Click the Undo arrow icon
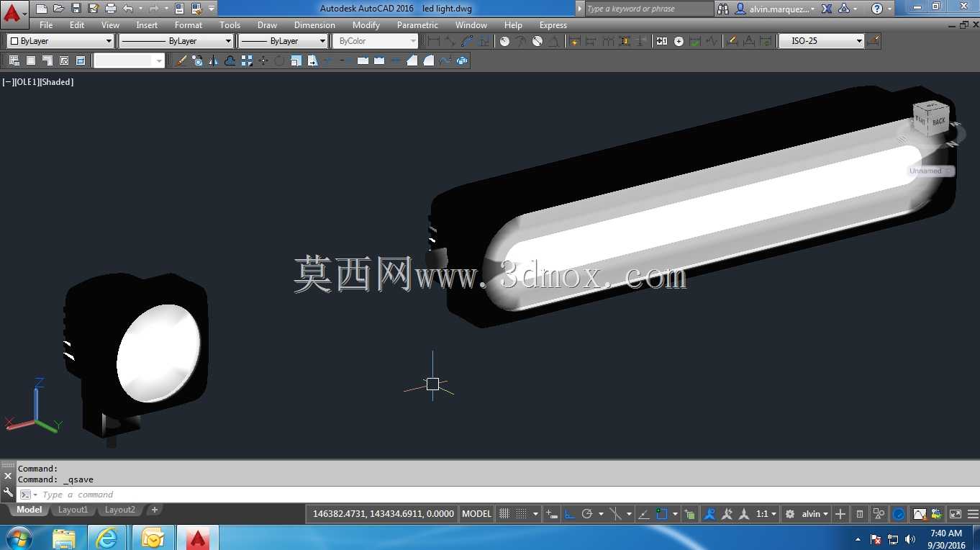 pyautogui.click(x=127, y=9)
